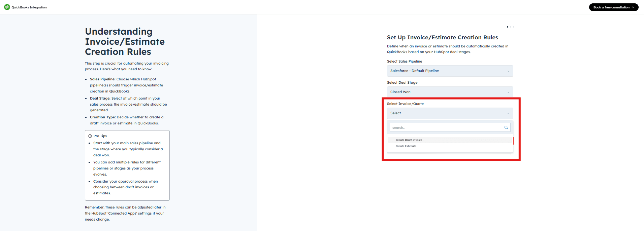644x231 pixels.
Task: Collapse the Select Invoice/Quote dropdown
Action: (450, 113)
